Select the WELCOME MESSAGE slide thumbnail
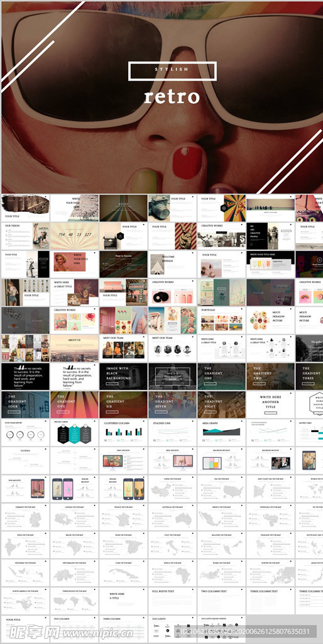The width and height of the screenshot is (323, 644). tap(172, 264)
